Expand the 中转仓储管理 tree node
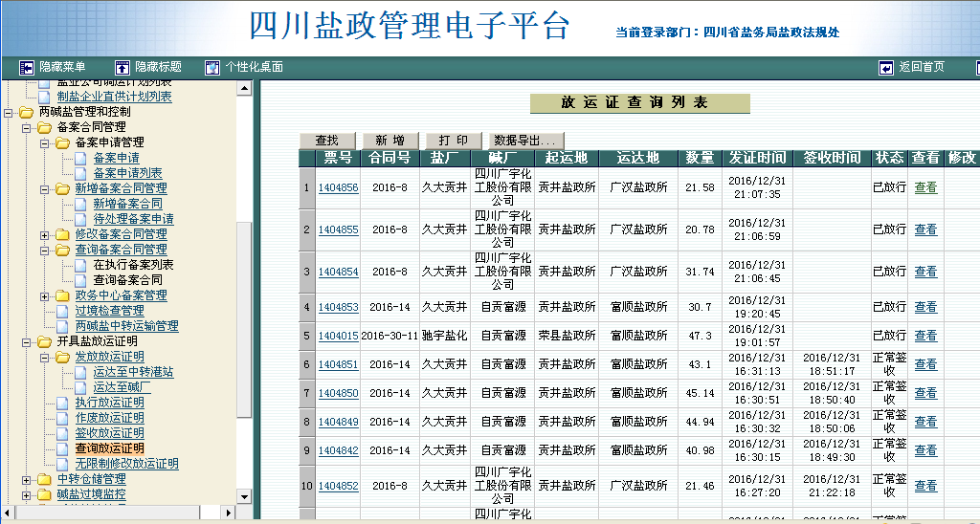This screenshot has height=524, width=980. [x=26, y=479]
